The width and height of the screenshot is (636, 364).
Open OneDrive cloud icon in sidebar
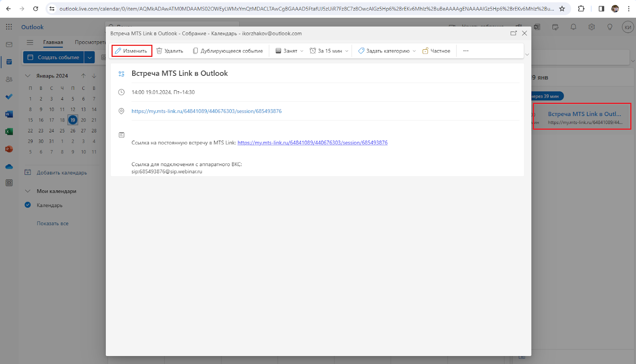point(9,167)
